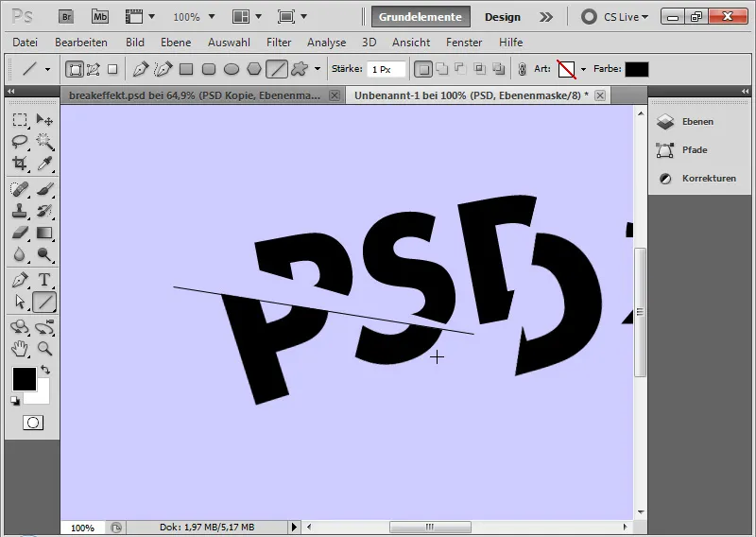
Task: Choose Rectangle shape in options bar
Action: click(x=186, y=69)
